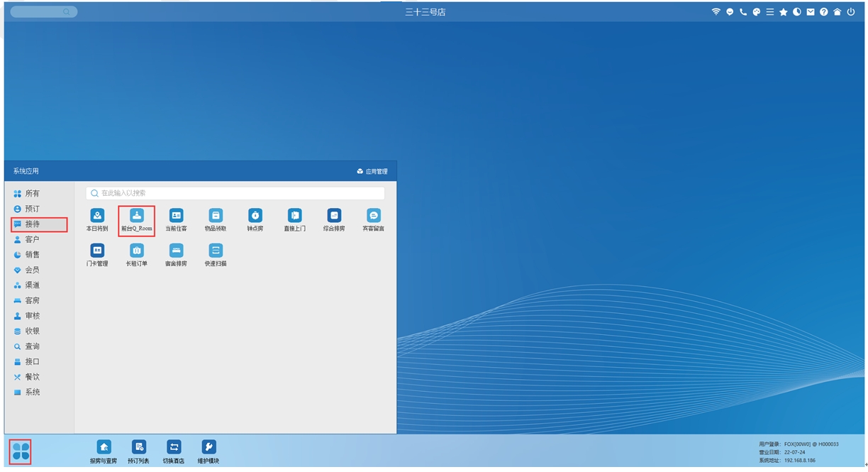Select the 查询 category

tap(39, 346)
